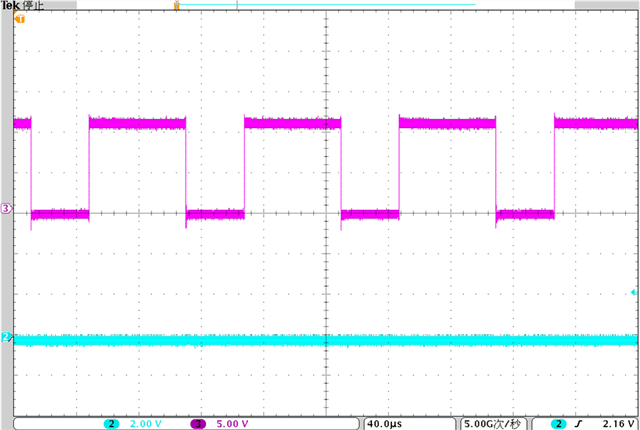Image resolution: width=640 pixels, height=430 pixels.
Task: Click the 40.0µs timebase readout
Action: (x=384, y=424)
